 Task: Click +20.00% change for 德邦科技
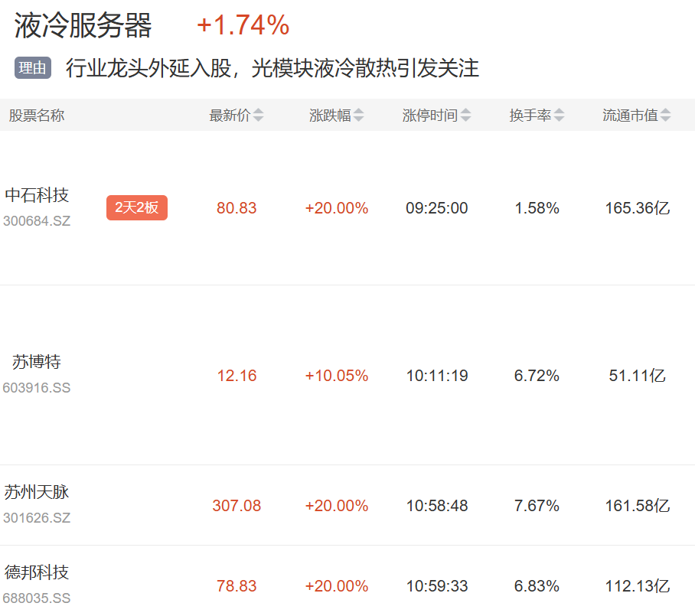337,586
